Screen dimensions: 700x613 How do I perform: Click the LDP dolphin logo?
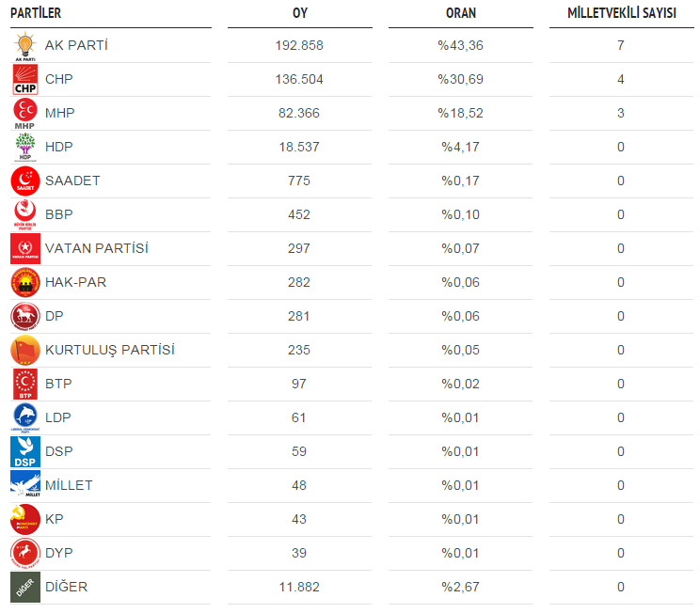click(25, 418)
